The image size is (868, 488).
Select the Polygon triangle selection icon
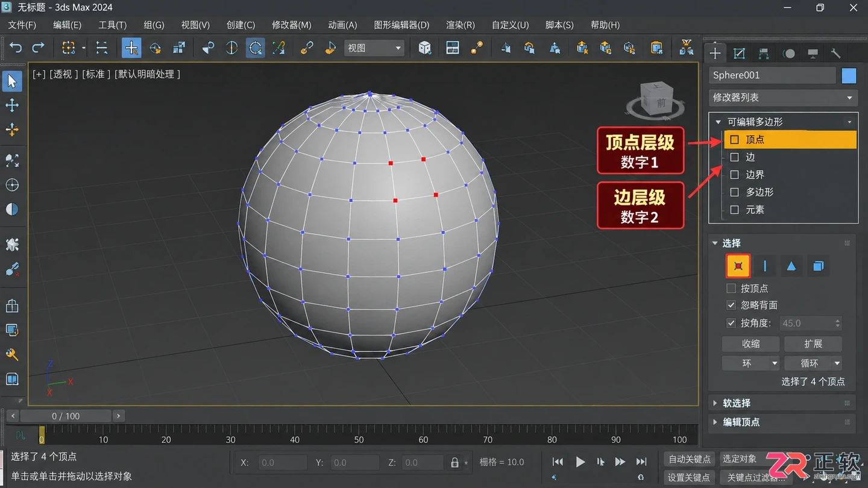tap(791, 266)
